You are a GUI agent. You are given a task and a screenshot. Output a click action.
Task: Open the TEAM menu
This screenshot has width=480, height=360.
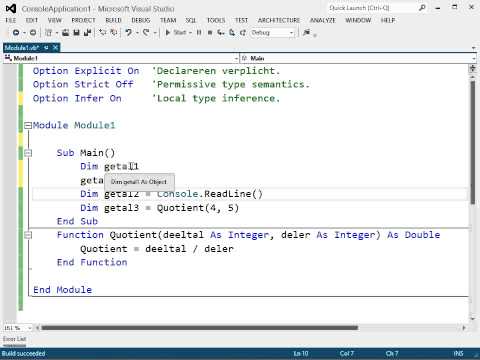[168, 20]
